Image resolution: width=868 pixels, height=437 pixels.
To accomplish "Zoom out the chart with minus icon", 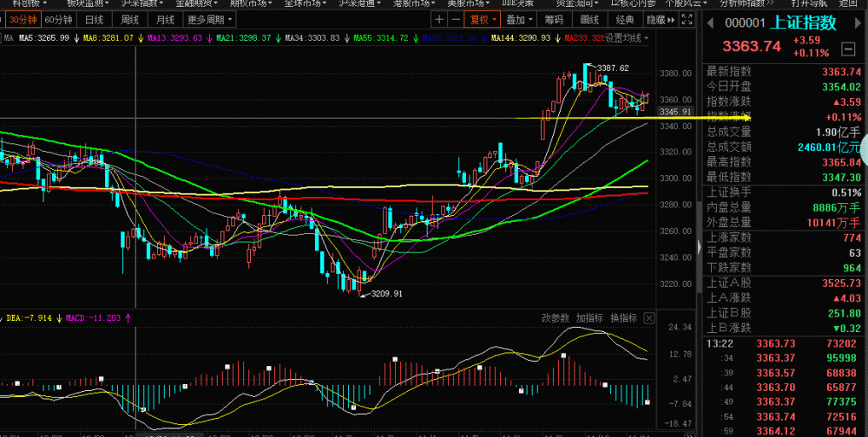I will (455, 21).
